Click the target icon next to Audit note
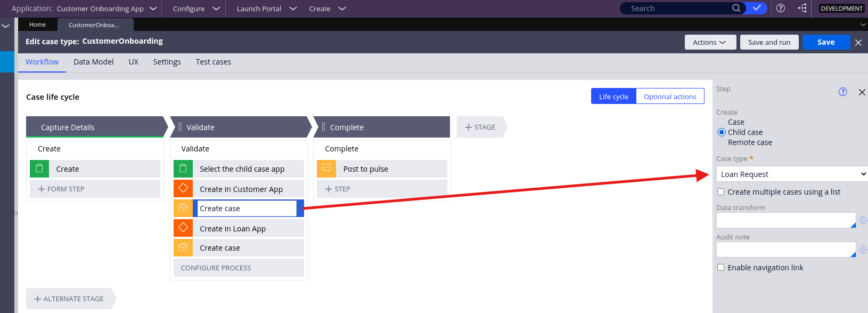This screenshot has width=868, height=313. (863, 250)
